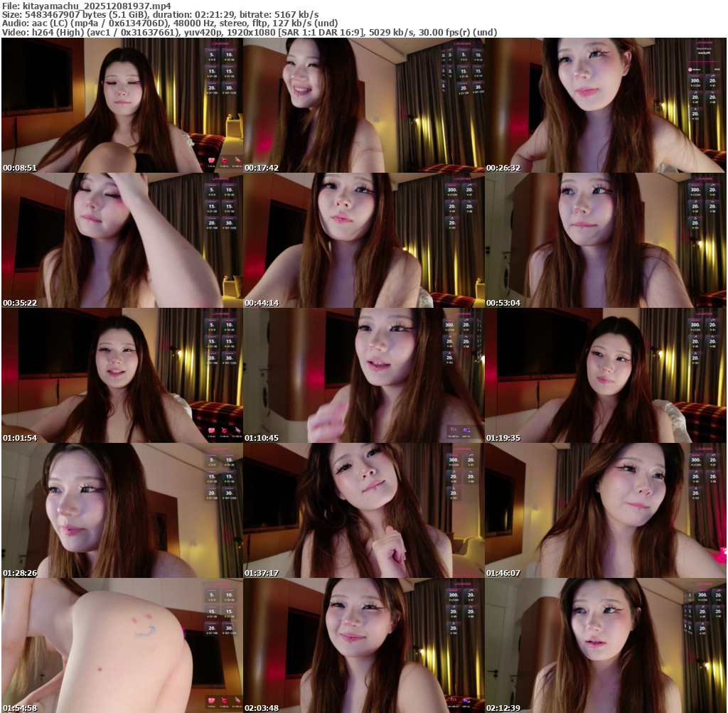Click the frame marked 01:46:07

605,510
